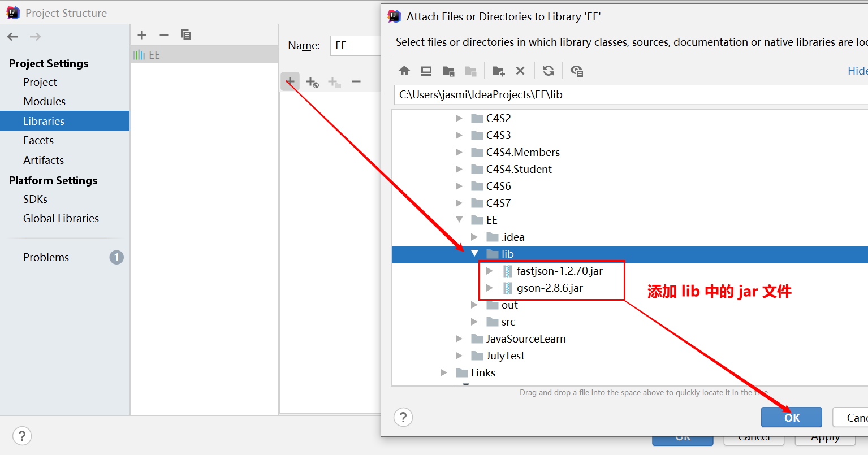The image size is (868, 455).
Task: Open Facets settings section
Action: pyautogui.click(x=38, y=141)
